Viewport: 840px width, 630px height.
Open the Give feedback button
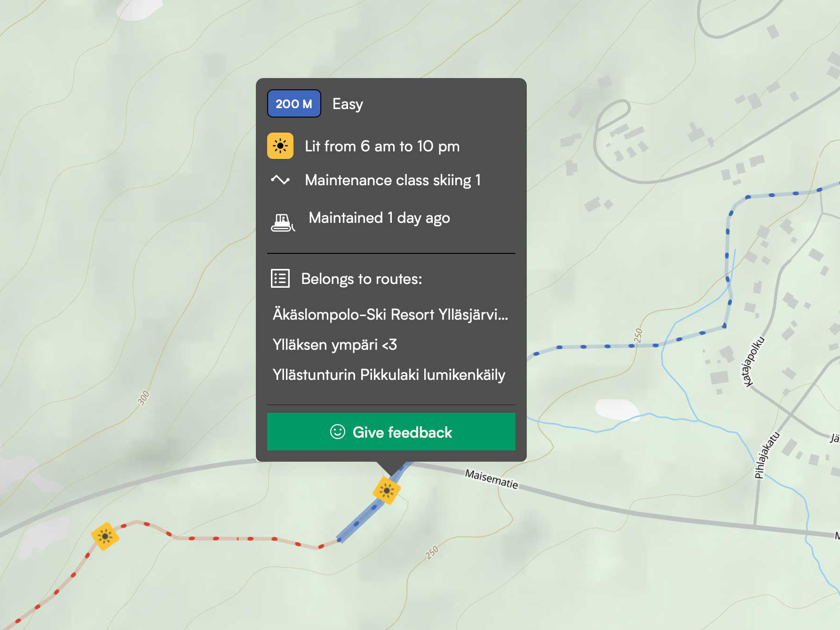click(x=391, y=432)
